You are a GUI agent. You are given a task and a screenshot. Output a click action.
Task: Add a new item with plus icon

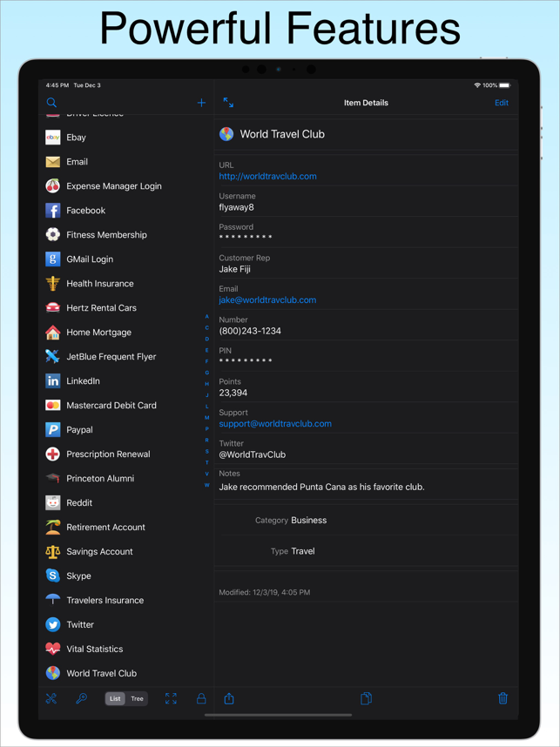201,103
